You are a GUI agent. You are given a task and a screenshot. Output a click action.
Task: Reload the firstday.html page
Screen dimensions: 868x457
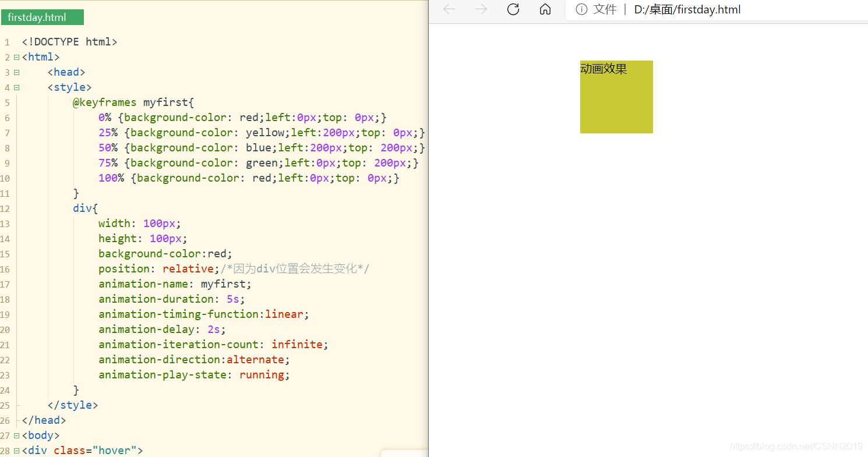(x=513, y=9)
